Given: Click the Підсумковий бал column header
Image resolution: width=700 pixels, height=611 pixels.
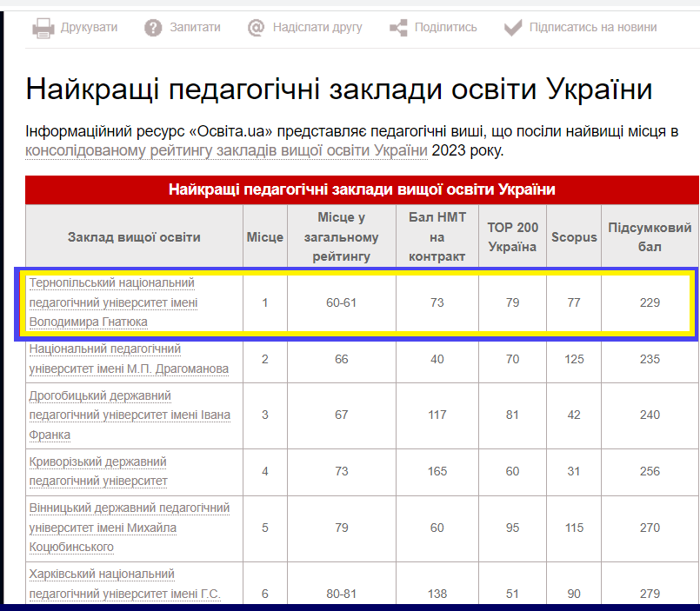Looking at the screenshot, I should (x=650, y=237).
